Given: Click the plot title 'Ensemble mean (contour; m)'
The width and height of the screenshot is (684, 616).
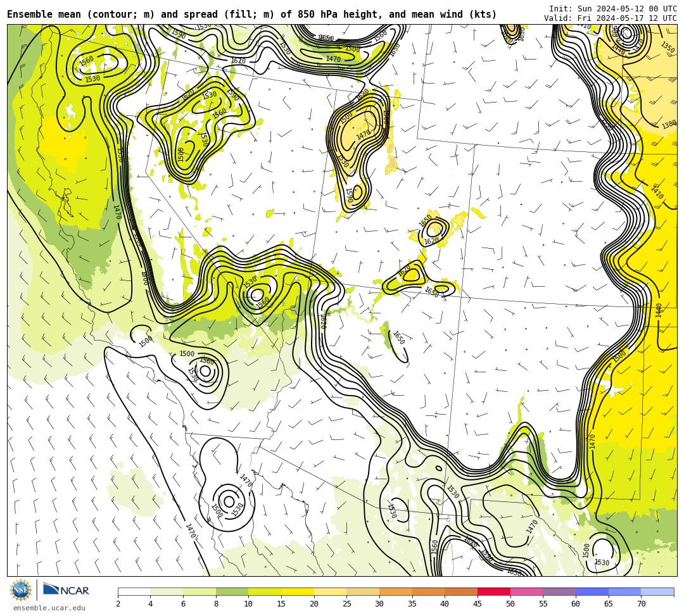Looking at the screenshot, I should 80,15.
